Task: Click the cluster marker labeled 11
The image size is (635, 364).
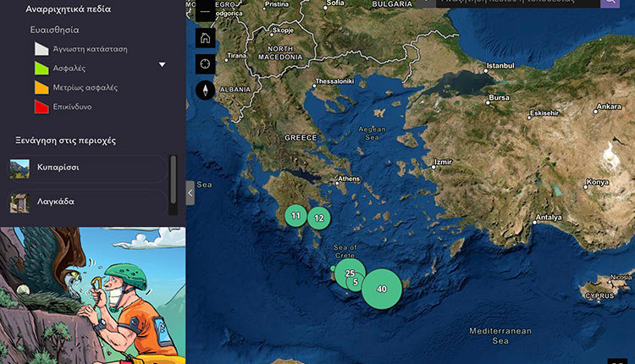Action: pos(296,216)
